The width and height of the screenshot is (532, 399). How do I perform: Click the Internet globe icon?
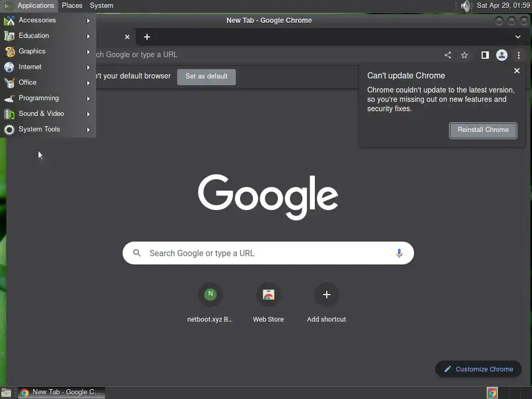click(9, 67)
